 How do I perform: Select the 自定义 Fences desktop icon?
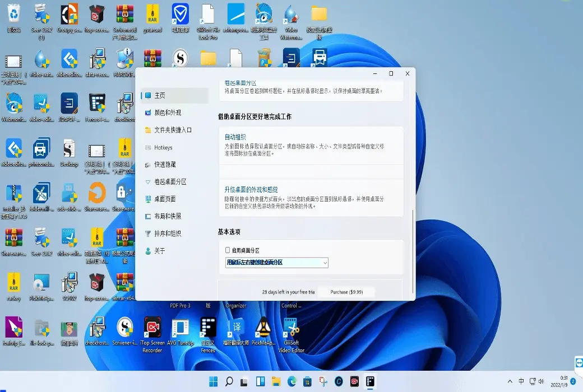[x=208, y=334]
